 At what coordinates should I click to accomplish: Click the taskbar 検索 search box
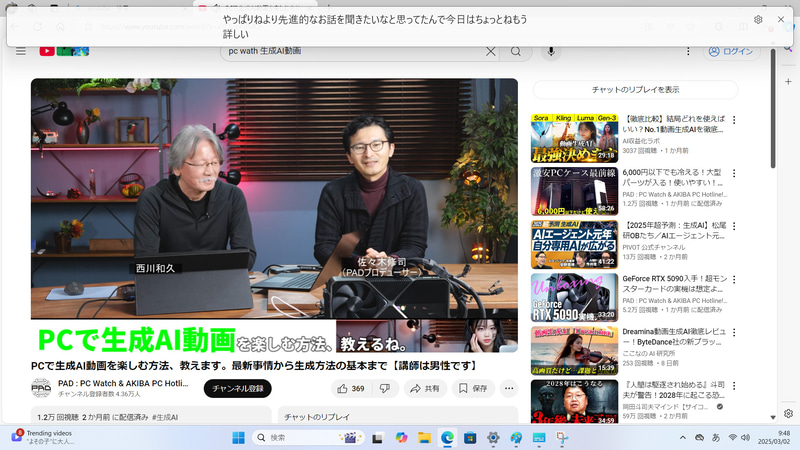click(309, 438)
